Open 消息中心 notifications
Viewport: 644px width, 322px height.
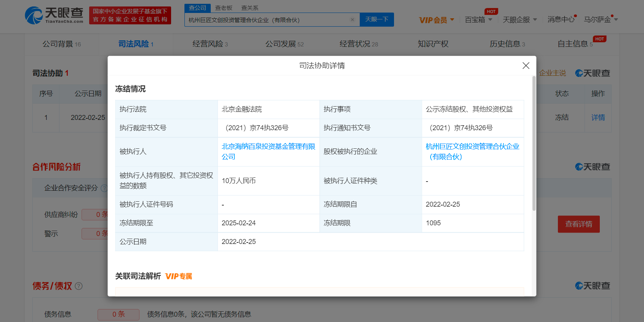point(561,19)
